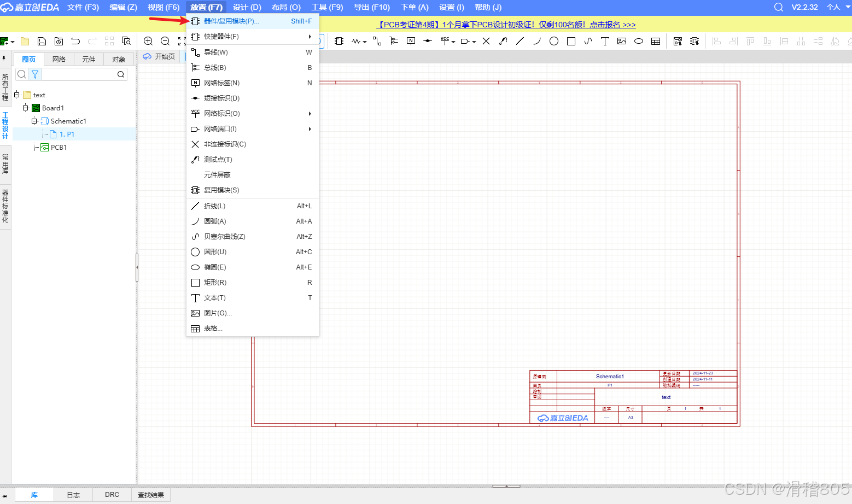Screen dimensions: 852x504
Task: Save file with the floppy-disk icon
Action: click(x=42, y=41)
